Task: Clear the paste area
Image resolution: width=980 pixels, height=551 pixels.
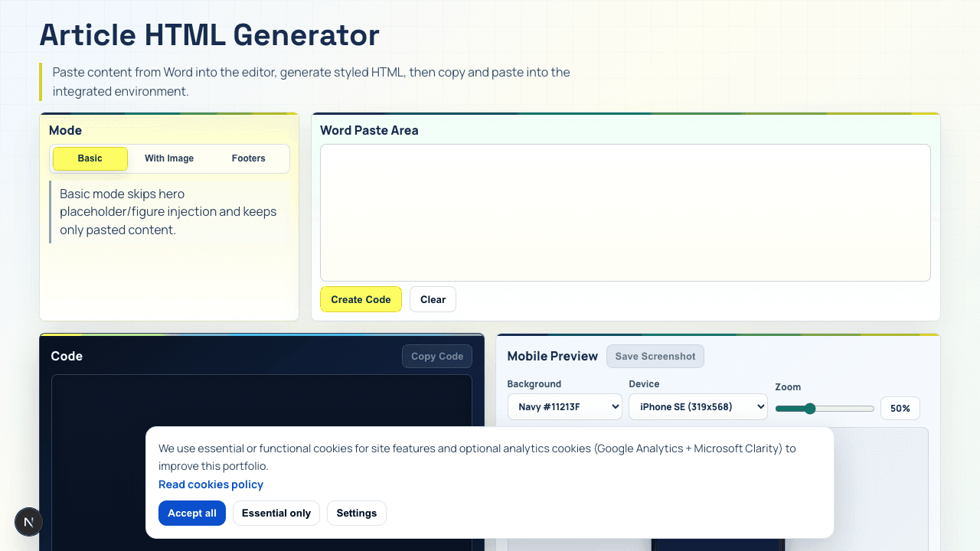Action: click(433, 299)
